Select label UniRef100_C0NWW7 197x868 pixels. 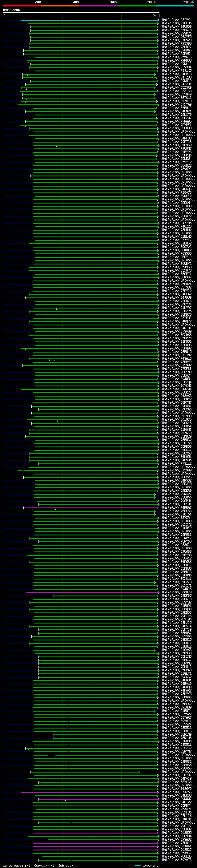pos(177,799)
